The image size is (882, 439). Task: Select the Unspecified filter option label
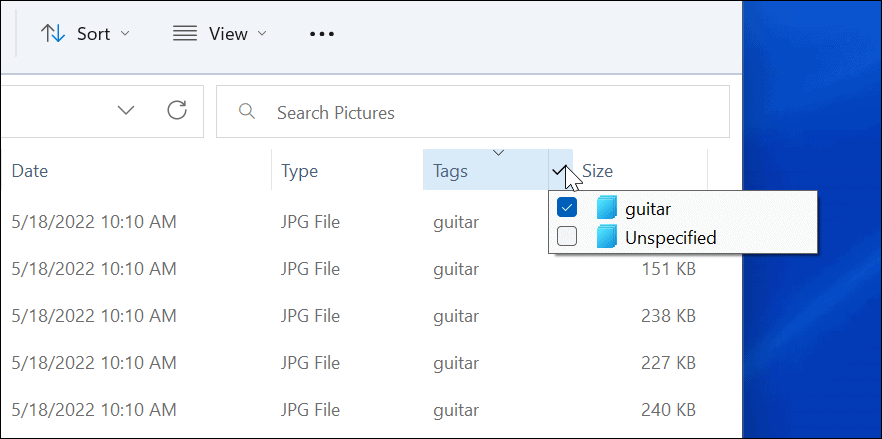[670, 237]
